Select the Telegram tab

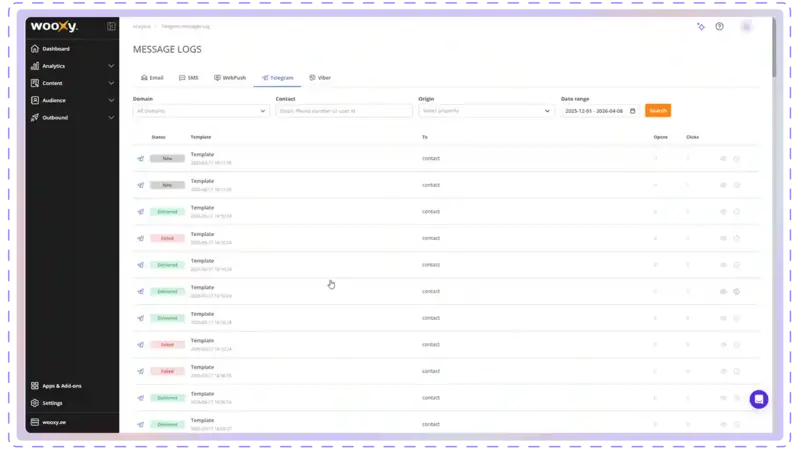[278, 78]
